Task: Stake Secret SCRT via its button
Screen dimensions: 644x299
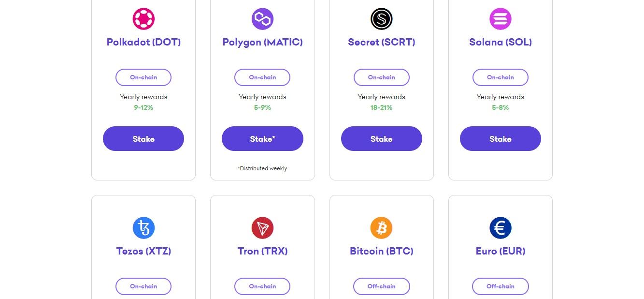Action: (381, 139)
